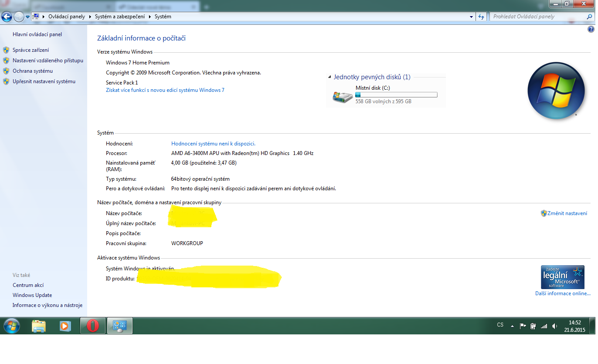Click the Show desktop strip
This screenshot has height=364, width=598.
coord(593,326)
